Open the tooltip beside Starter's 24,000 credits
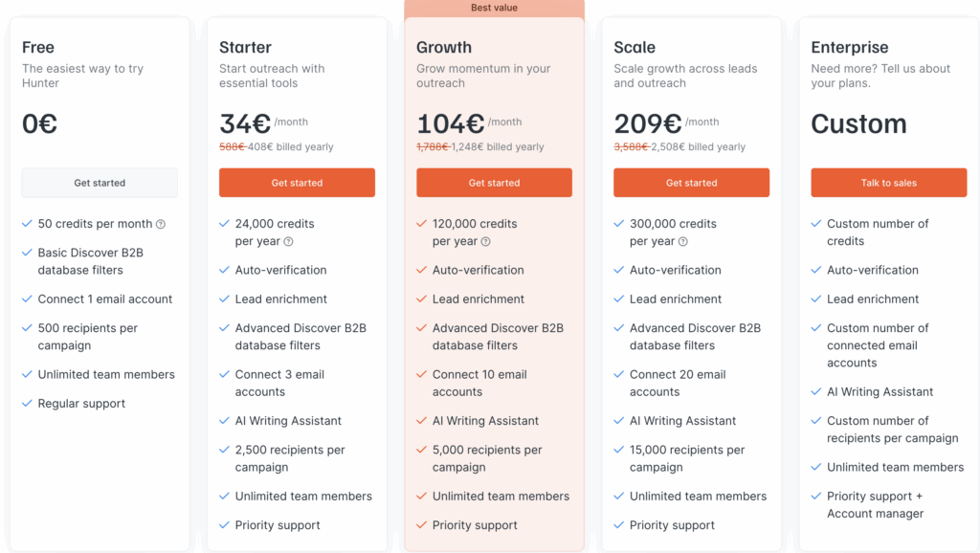Viewport: 980px width, 553px height. [x=290, y=241]
